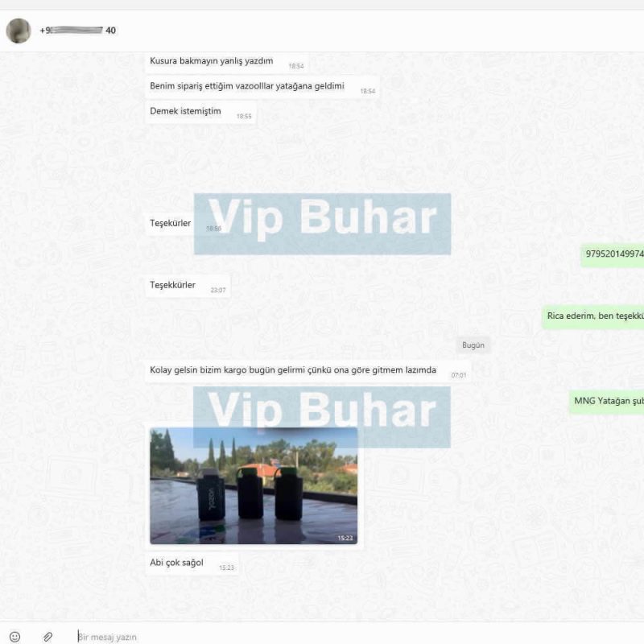Select the 'Teşekkürler' message from 23:07
Screen dimensions: 644x644
tap(188, 286)
